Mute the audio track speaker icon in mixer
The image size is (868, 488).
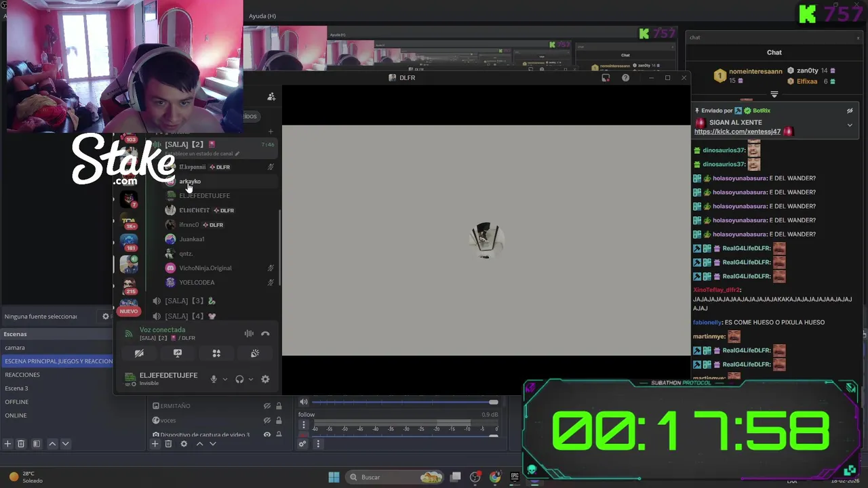(304, 402)
